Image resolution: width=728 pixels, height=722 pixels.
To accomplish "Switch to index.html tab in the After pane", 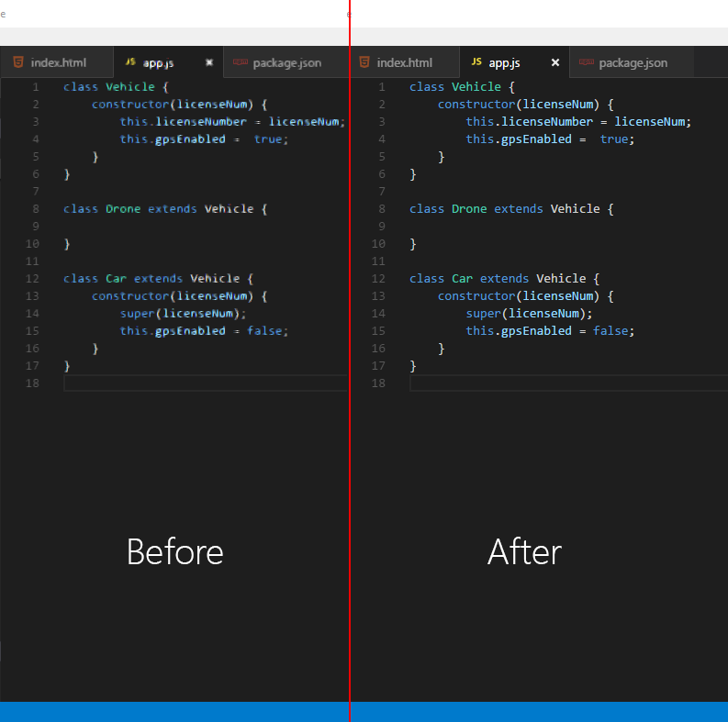I will (405, 62).
